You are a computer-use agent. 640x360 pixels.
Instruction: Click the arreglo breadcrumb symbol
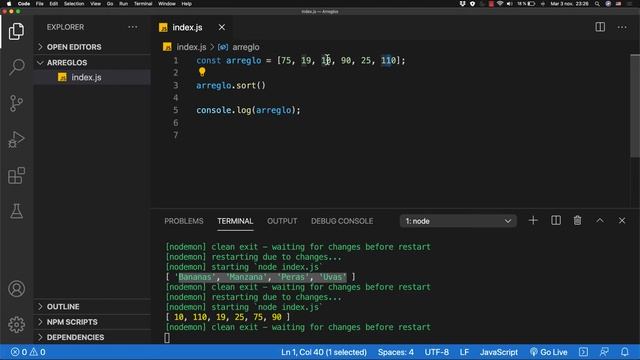pos(245,47)
